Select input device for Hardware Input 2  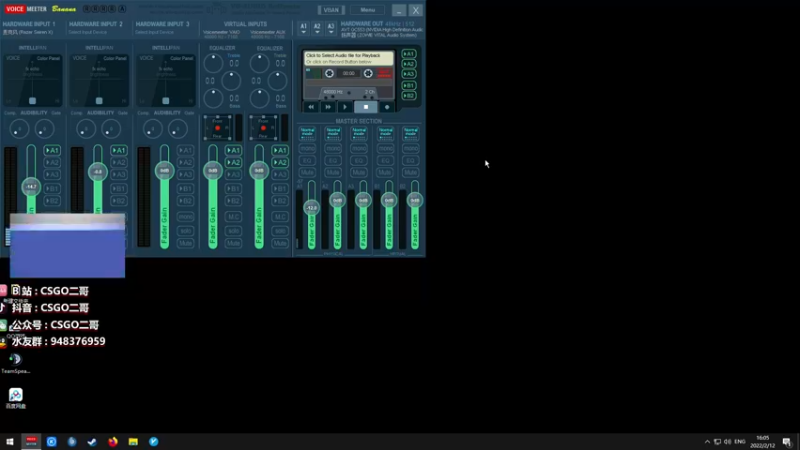(88, 32)
